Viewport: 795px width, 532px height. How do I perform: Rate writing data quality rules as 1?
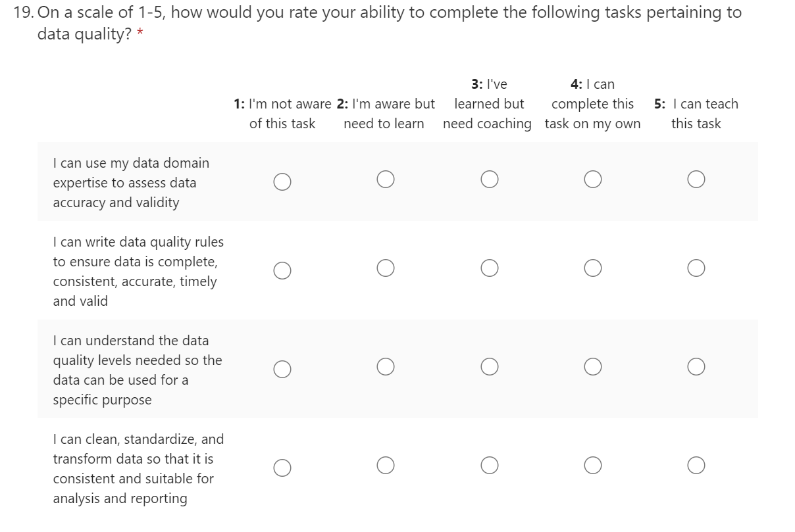[282, 270]
